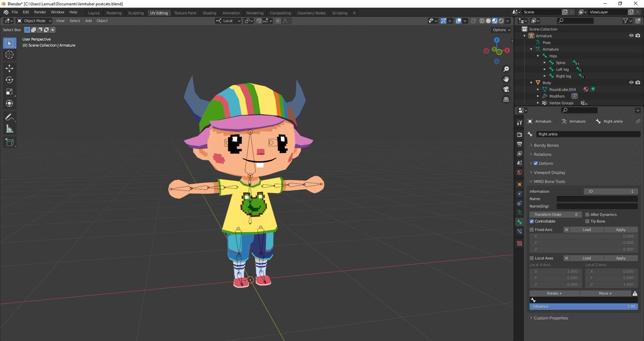Hide Body object via eye icon
This screenshot has height=341, width=644.
click(631, 83)
